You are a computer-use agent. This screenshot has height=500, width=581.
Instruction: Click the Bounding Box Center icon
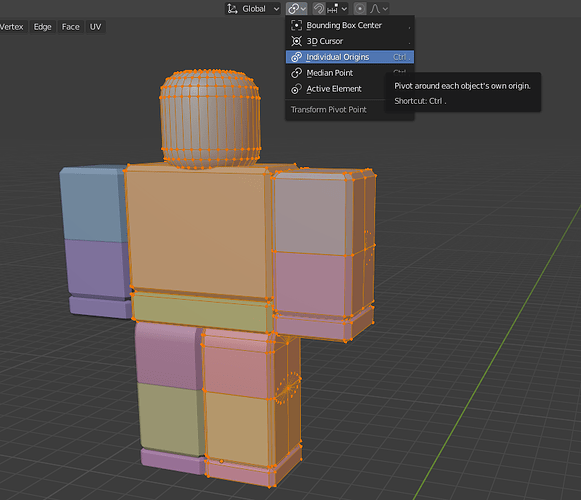pyautogui.click(x=296, y=25)
